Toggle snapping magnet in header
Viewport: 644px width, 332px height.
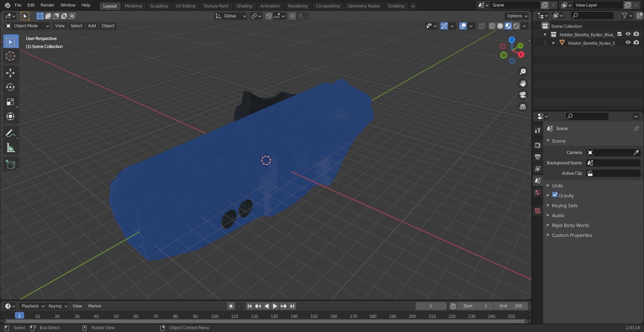pos(269,16)
